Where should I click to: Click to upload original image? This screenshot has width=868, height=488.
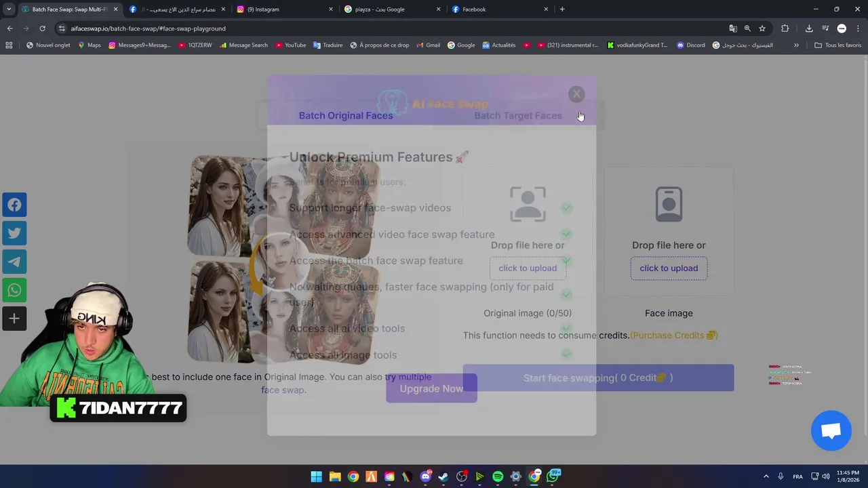[528, 268]
